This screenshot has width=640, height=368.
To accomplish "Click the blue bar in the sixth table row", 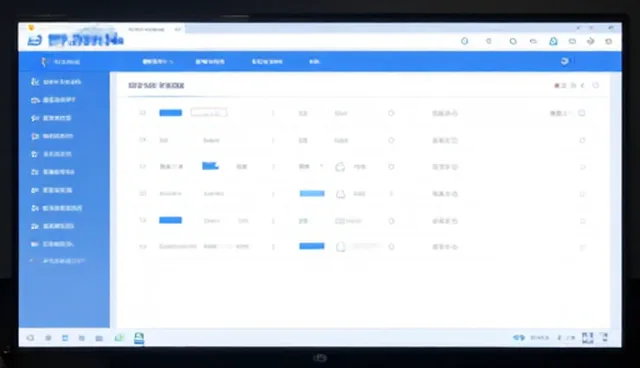I will tap(312, 246).
